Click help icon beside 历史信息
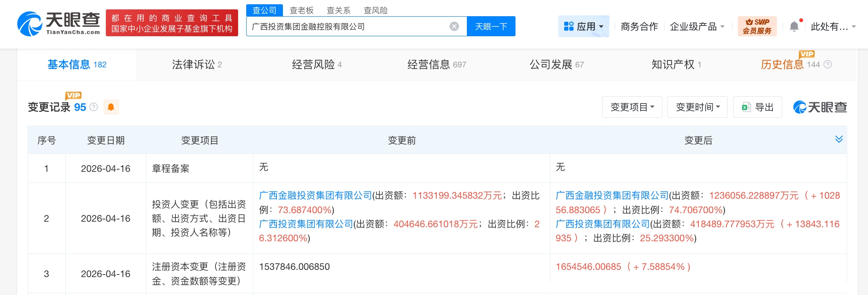The width and height of the screenshot is (868, 295). pos(828,64)
